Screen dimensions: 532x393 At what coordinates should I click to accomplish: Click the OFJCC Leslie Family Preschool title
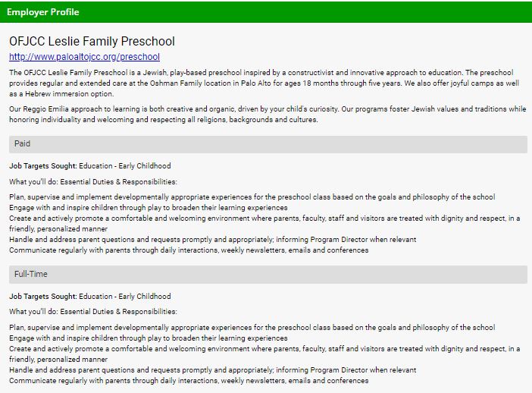[x=92, y=41]
